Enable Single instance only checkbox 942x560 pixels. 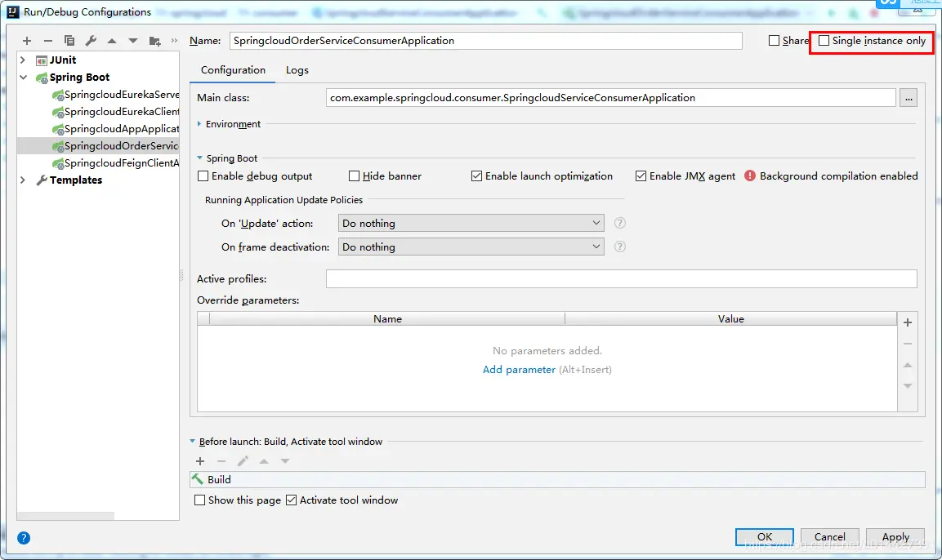pos(824,41)
